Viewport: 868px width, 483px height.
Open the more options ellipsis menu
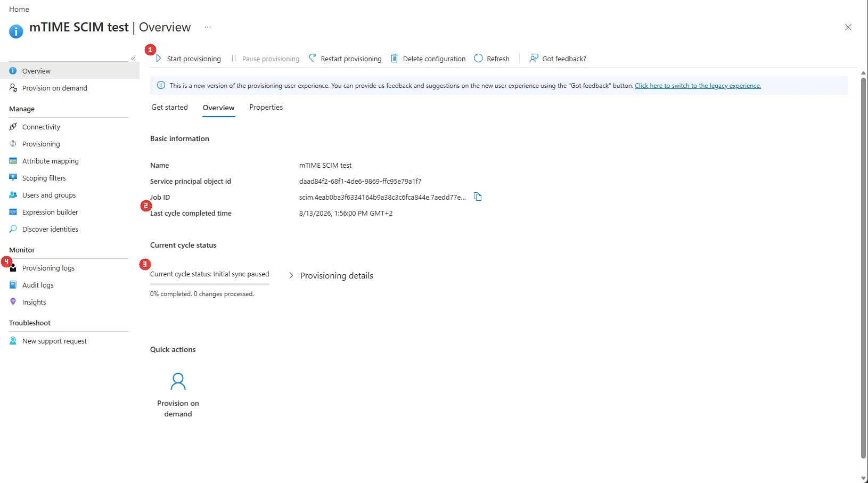coord(208,27)
